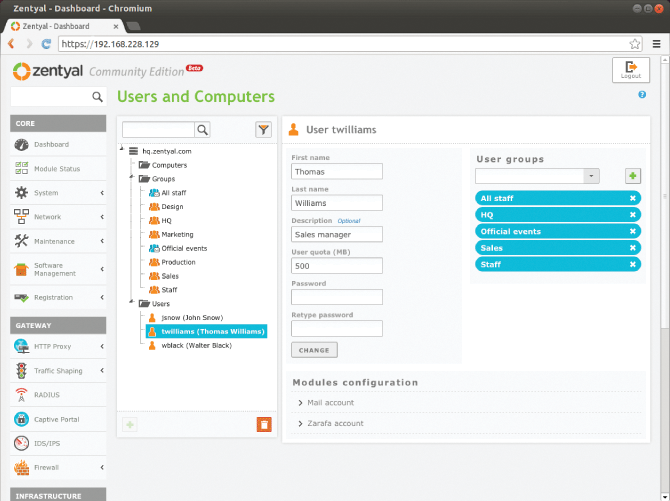Click the CHANGE button
Screen dimensions: 670x501
pos(314,350)
